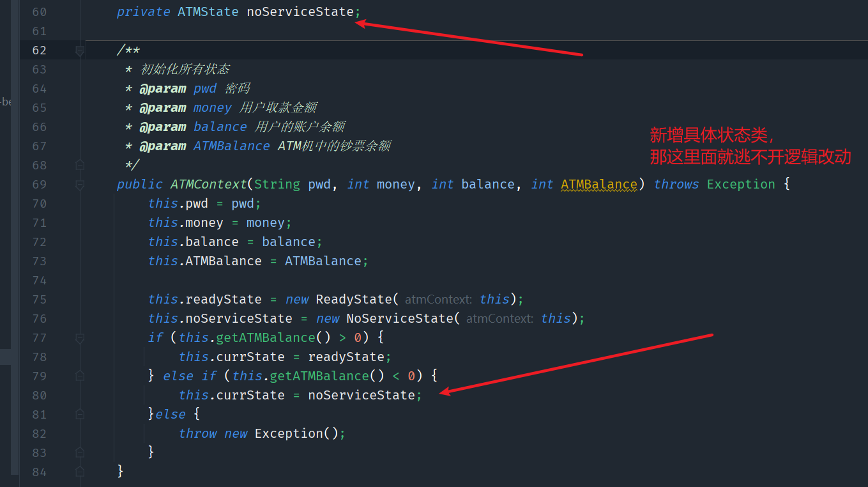Click the ATMContext constructor name on line 69
This screenshot has width=868, height=487.
click(208, 184)
